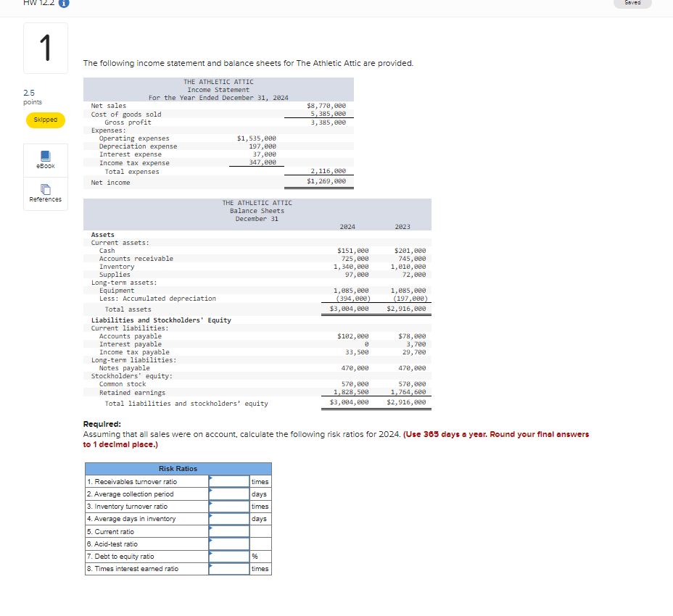Select question number 1 box

point(46,48)
